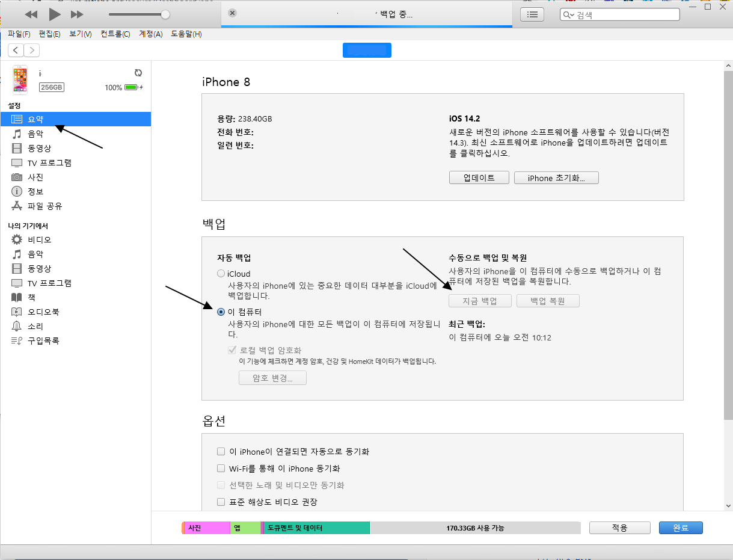Click the 도큐멘트 및 데이터 storage segment
The image size is (733, 560).
coord(317,528)
